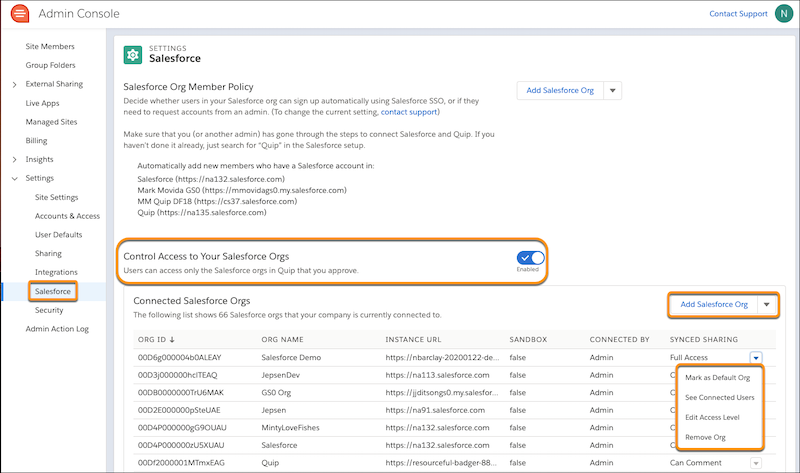Image resolution: width=800 pixels, height=473 pixels.
Task: Sort by ORG NAME column header
Action: click(282, 340)
